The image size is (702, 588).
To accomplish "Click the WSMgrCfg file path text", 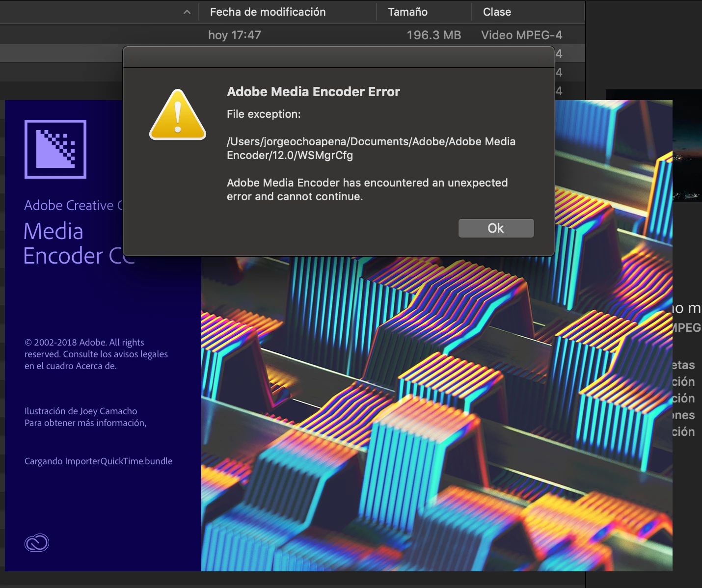I will tap(371, 148).
